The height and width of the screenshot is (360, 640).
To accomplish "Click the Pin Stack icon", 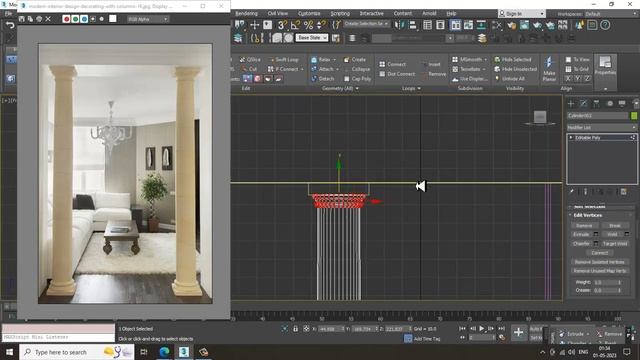I will tap(572, 191).
